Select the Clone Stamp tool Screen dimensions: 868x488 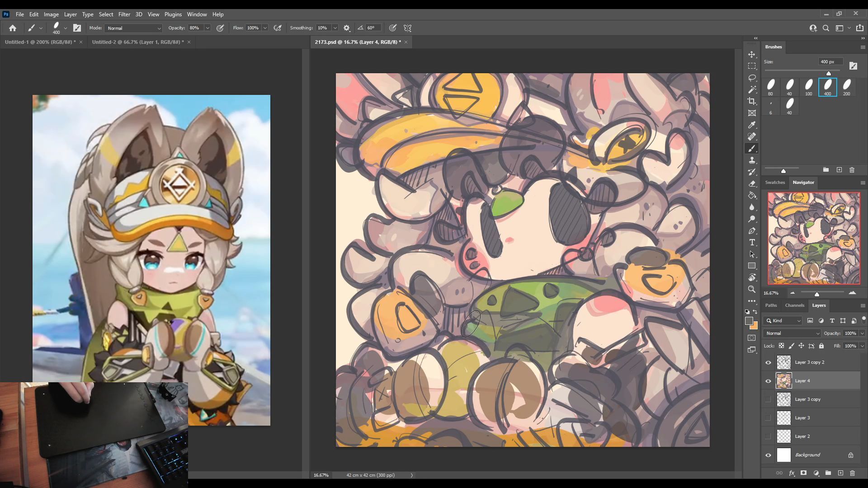(752, 160)
